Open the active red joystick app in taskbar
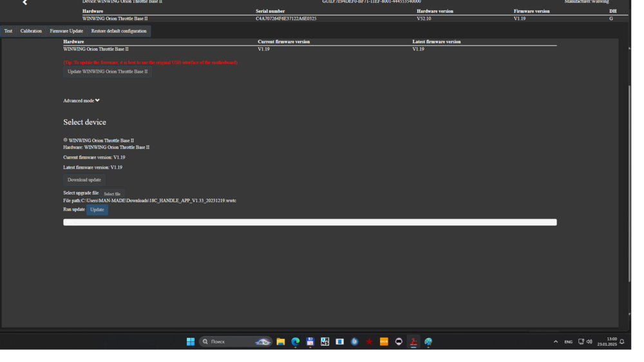The image size is (644, 362). 413,342
